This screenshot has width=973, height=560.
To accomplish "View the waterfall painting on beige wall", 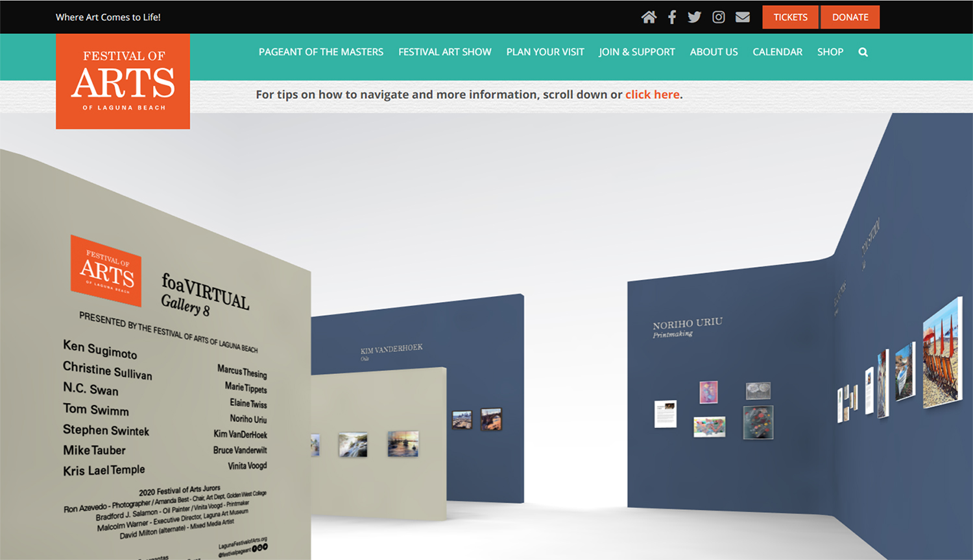I will (353, 445).
